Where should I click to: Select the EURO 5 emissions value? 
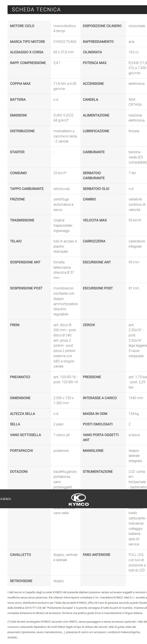[x=63, y=118]
